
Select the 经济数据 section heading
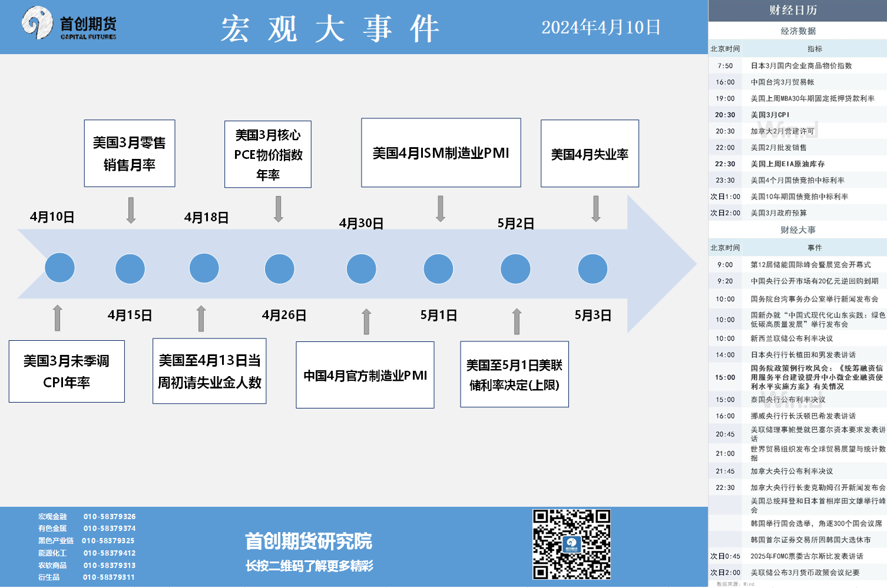point(798,31)
